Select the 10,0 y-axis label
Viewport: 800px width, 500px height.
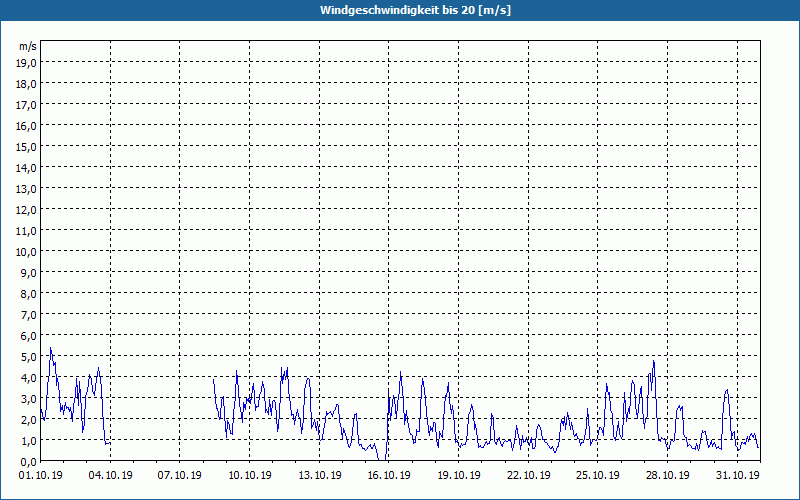click(28, 252)
